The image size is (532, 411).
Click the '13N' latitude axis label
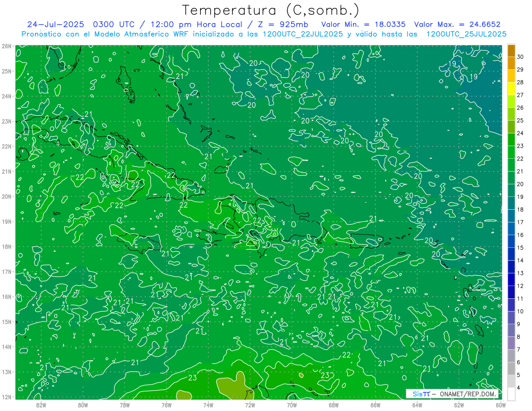pyautogui.click(x=7, y=372)
